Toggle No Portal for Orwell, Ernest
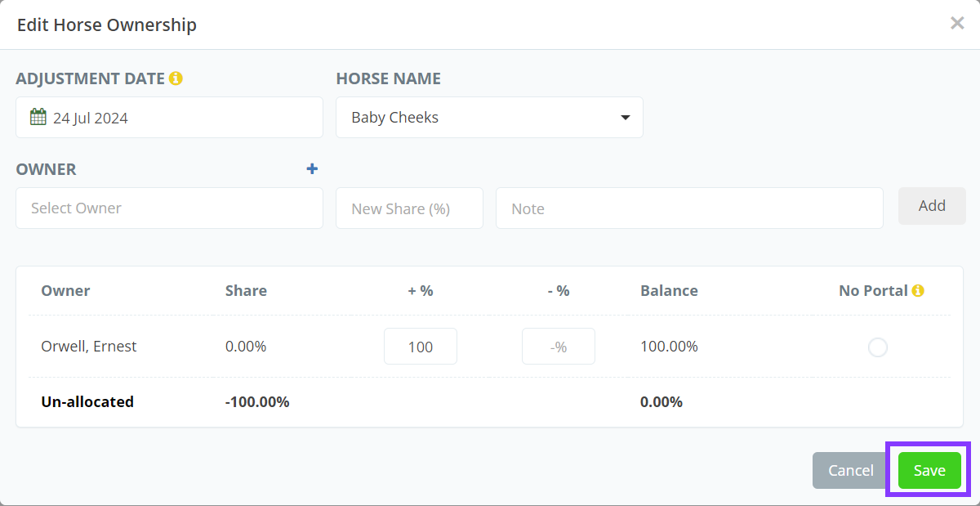 pos(877,347)
